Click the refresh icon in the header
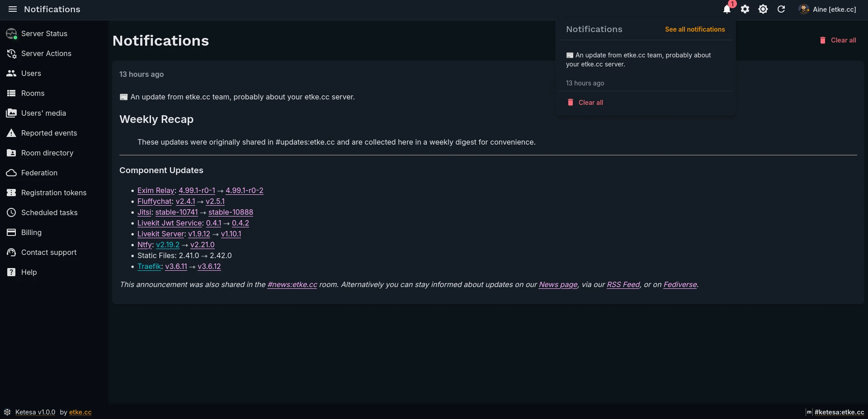 [x=781, y=9]
